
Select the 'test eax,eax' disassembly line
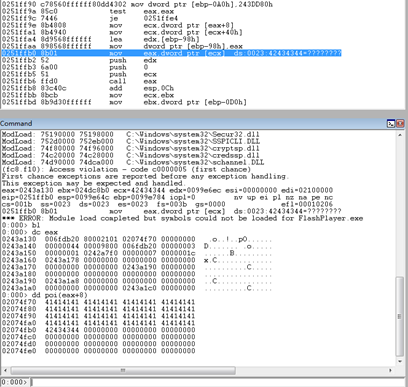(88, 11)
